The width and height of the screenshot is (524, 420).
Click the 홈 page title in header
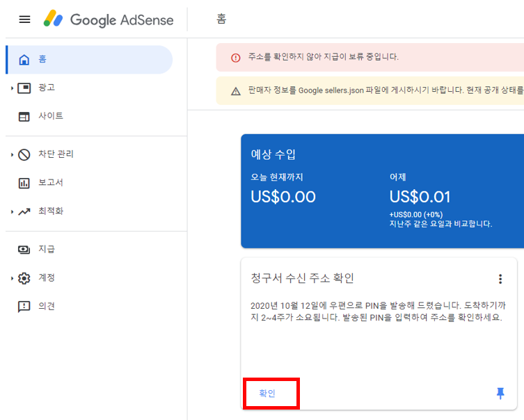coord(221,19)
